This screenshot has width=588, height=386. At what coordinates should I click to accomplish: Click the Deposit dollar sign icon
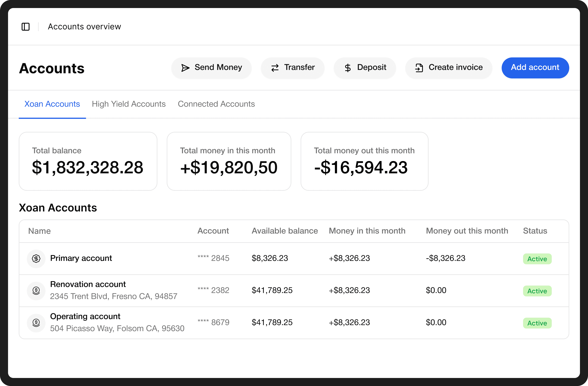pyautogui.click(x=348, y=68)
